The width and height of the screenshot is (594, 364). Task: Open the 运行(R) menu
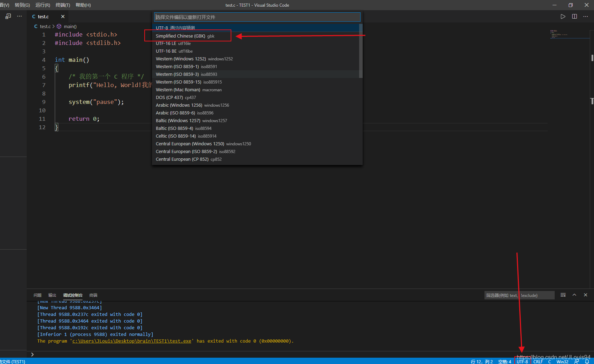point(43,5)
